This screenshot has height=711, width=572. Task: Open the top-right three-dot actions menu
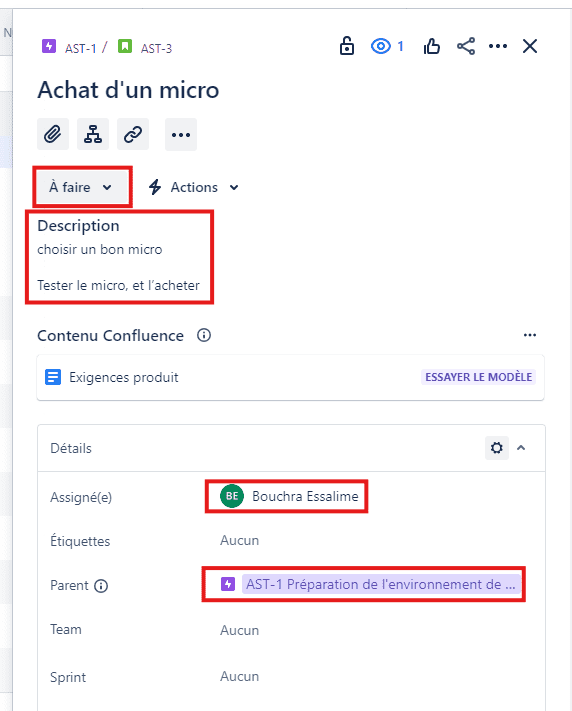coord(498,46)
